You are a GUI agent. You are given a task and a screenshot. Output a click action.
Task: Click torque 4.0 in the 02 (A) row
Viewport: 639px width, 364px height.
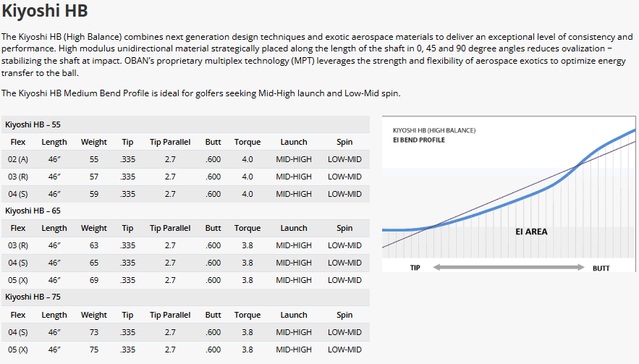247,159
